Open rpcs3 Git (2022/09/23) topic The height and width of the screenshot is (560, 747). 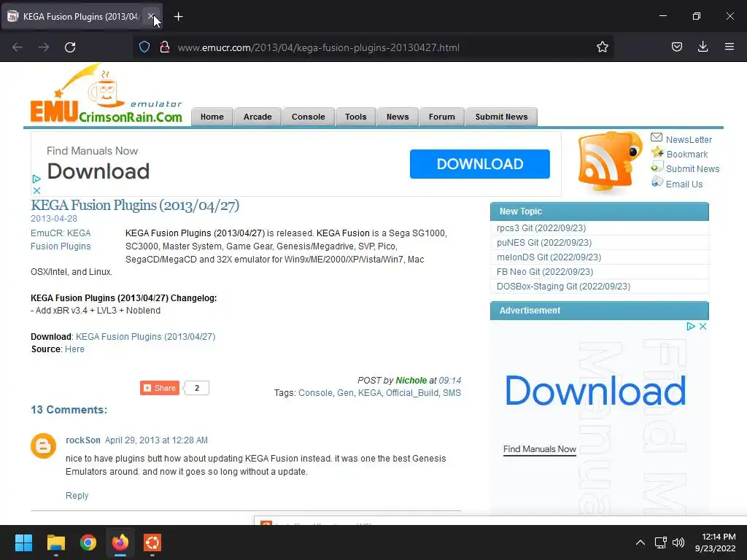pyautogui.click(x=541, y=228)
